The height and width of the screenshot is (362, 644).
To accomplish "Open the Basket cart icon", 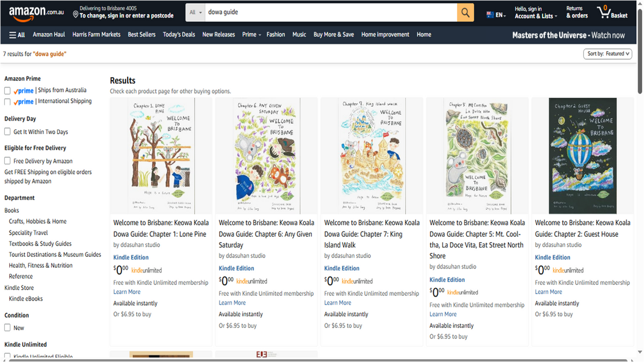I will 612,12.
